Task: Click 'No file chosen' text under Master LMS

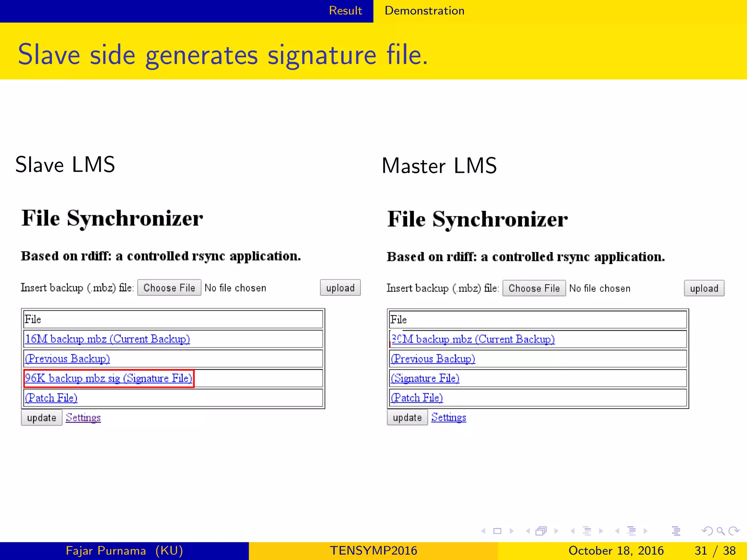Action: point(600,288)
